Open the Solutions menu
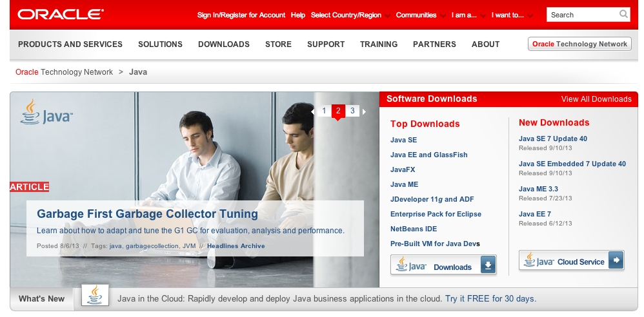The height and width of the screenshot is (317, 644). 160,44
